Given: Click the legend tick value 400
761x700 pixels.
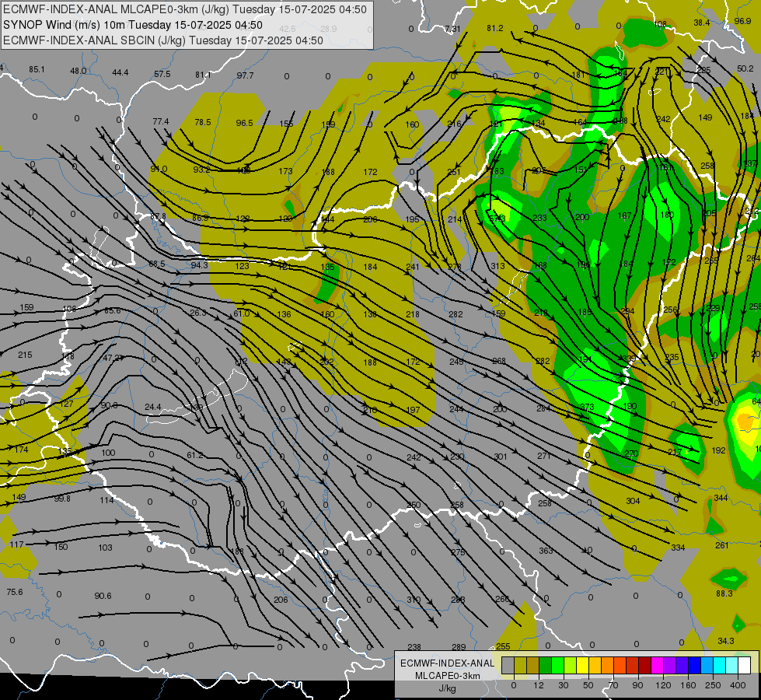Looking at the screenshot, I should [738, 685].
